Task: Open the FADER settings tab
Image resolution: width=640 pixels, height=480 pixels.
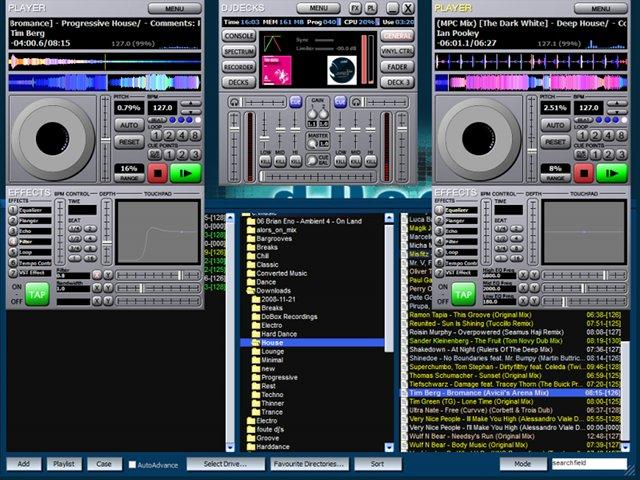Action: pyautogui.click(x=398, y=67)
